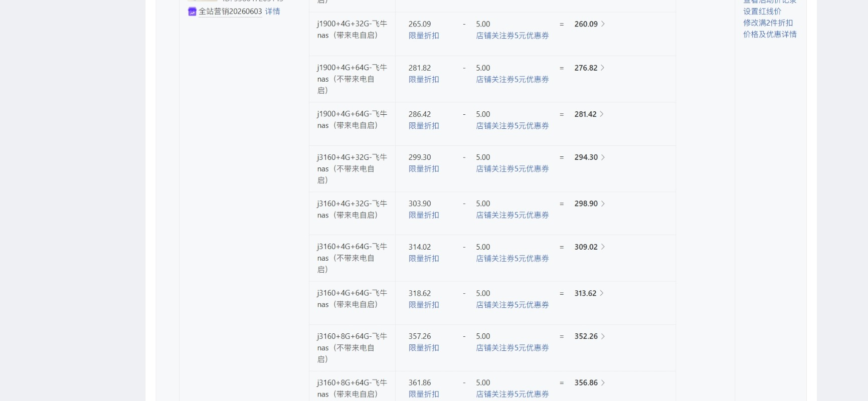Select final price 309.02 text

tap(586, 247)
